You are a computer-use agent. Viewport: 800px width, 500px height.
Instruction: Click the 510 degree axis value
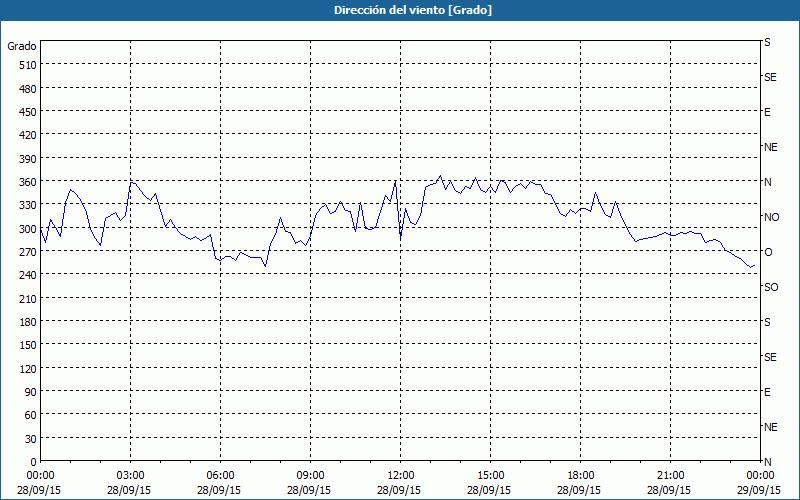coord(28,65)
